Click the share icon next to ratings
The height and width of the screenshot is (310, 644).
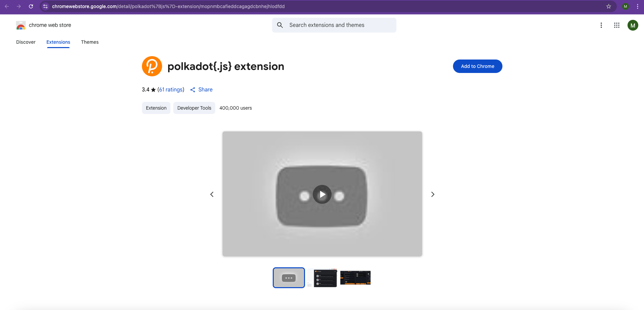[x=193, y=90]
